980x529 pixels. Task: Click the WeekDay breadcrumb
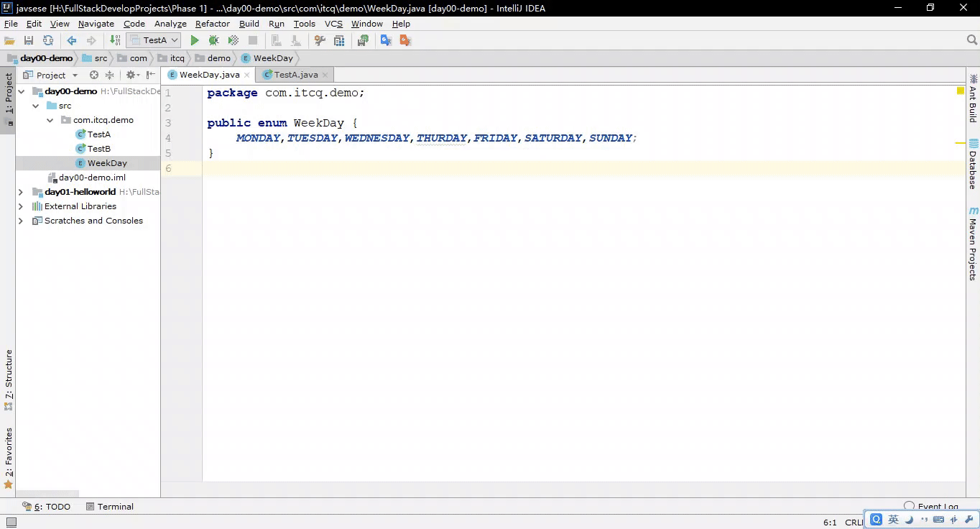tap(267, 58)
